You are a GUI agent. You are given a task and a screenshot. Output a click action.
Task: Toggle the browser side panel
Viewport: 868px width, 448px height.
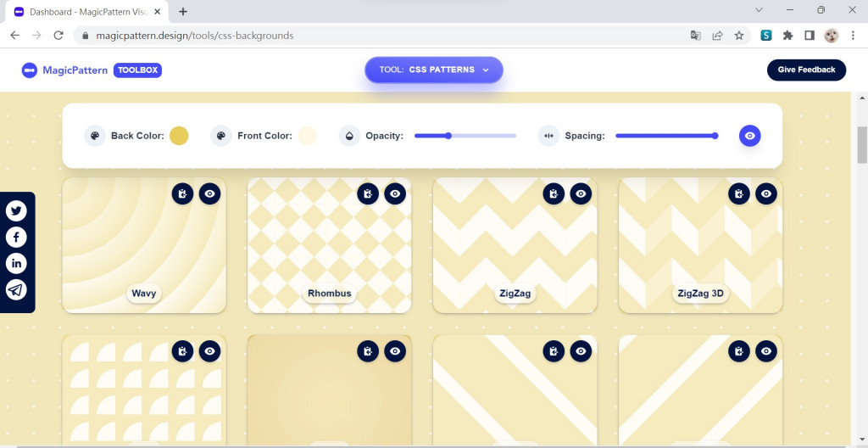click(810, 36)
